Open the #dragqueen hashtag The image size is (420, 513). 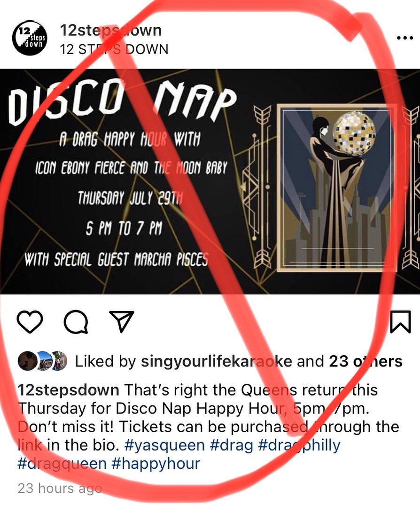(62, 464)
